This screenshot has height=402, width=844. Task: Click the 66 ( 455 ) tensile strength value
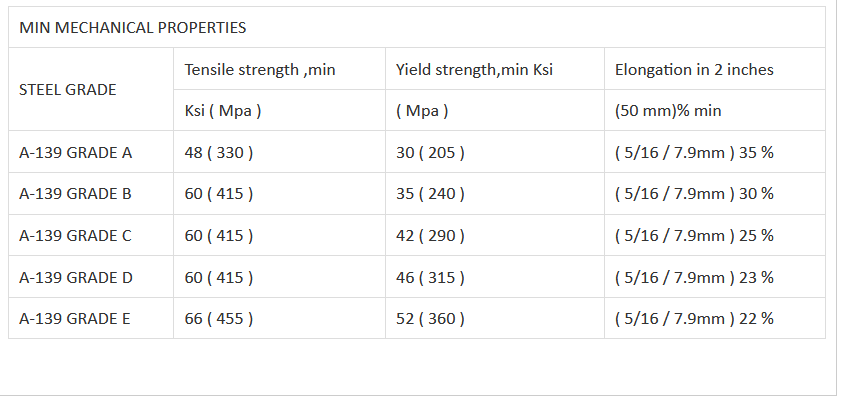pyautogui.click(x=219, y=319)
